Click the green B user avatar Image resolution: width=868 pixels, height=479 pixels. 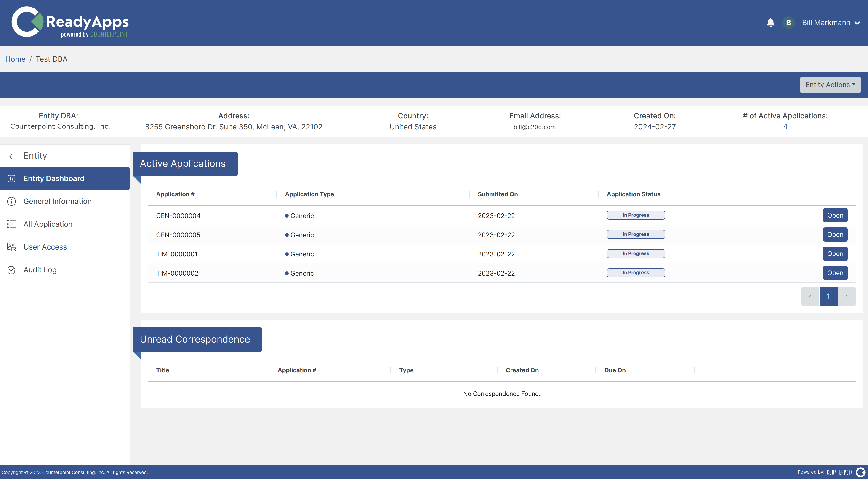788,23
